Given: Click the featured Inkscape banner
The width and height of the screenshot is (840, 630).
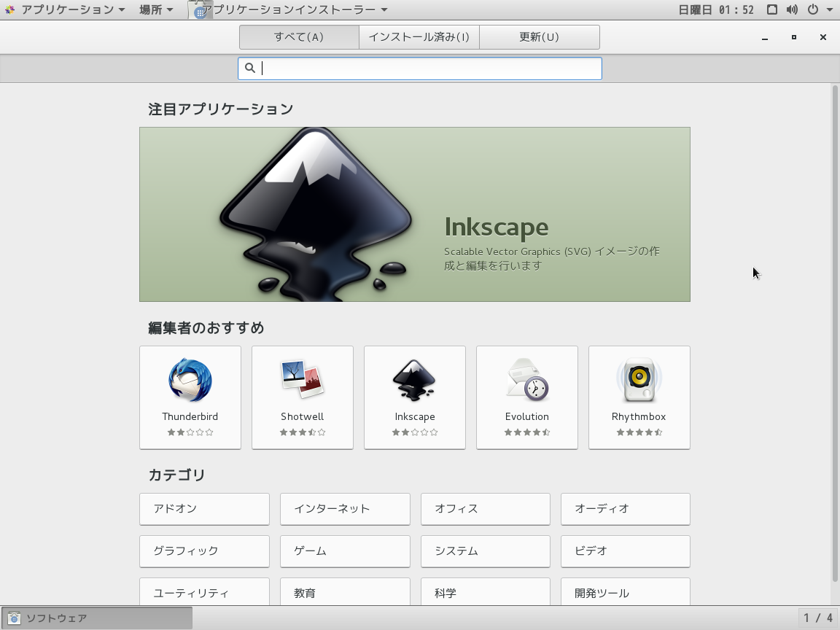Looking at the screenshot, I should pyautogui.click(x=415, y=214).
